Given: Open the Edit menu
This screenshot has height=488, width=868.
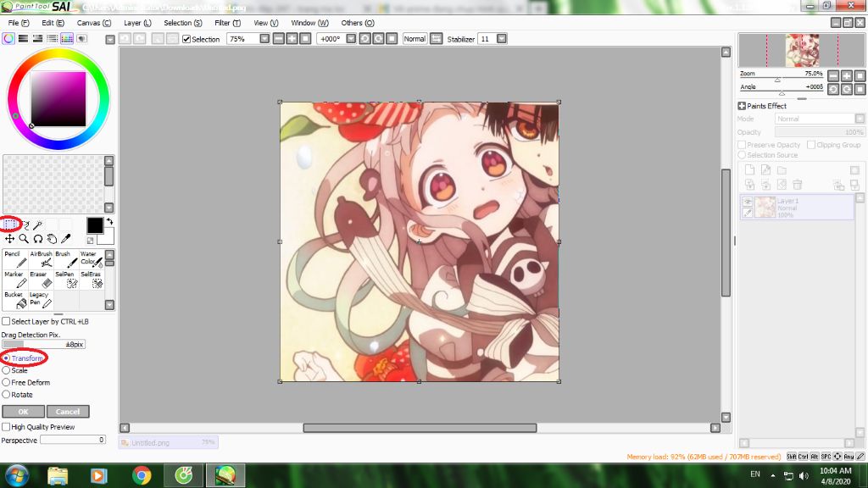Looking at the screenshot, I should coord(53,23).
